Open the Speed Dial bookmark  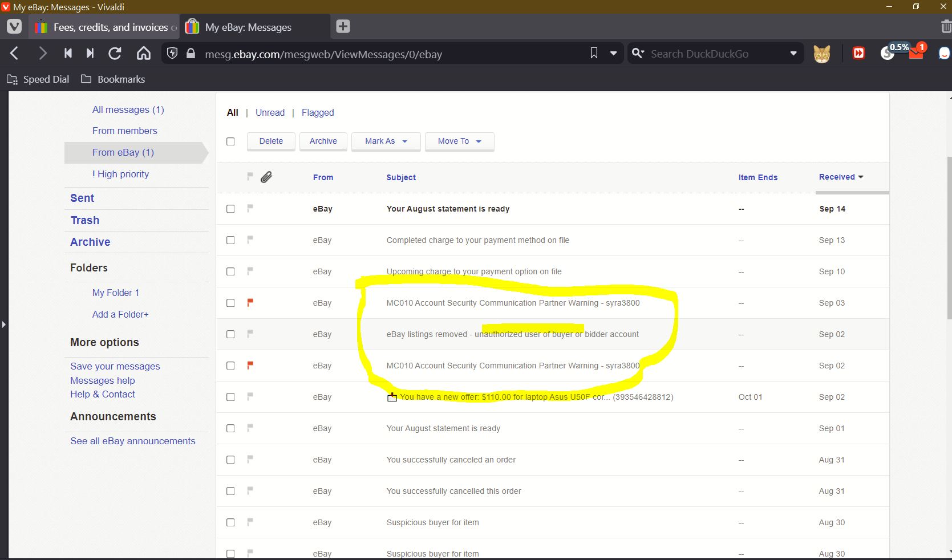click(38, 79)
